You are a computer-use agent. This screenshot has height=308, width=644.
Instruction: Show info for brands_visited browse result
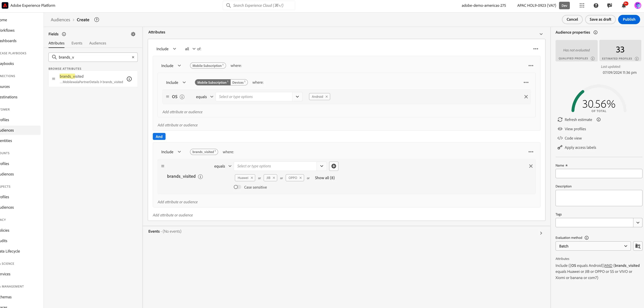pyautogui.click(x=129, y=79)
